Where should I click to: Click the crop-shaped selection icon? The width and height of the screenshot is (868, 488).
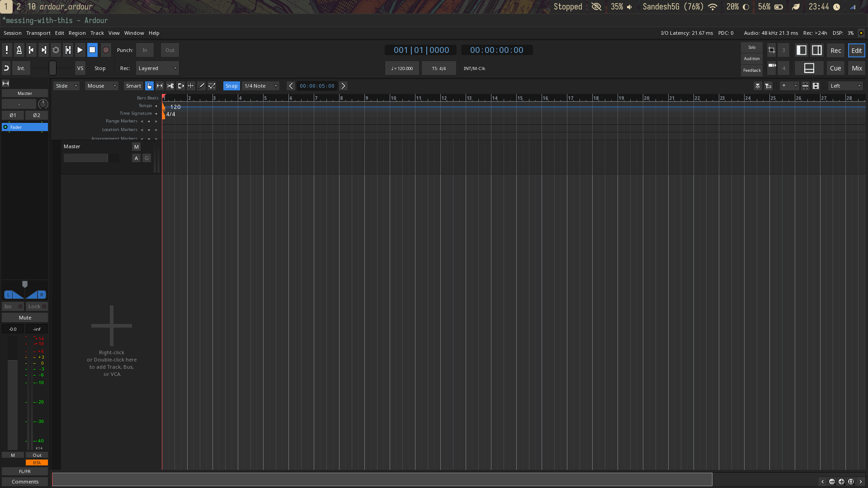click(x=772, y=50)
